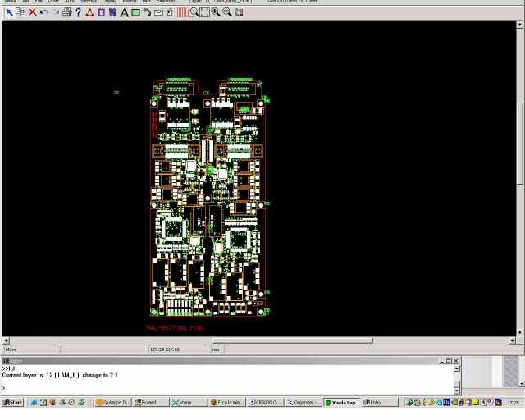Click the red X delete icon

(32, 12)
